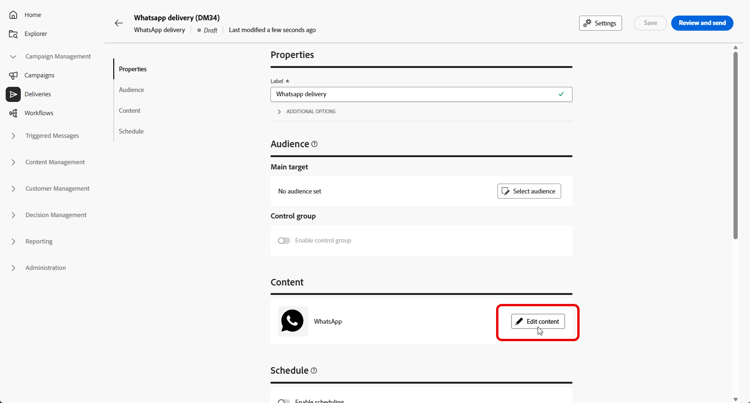Click the Campaigns megaphone icon

[x=13, y=76]
